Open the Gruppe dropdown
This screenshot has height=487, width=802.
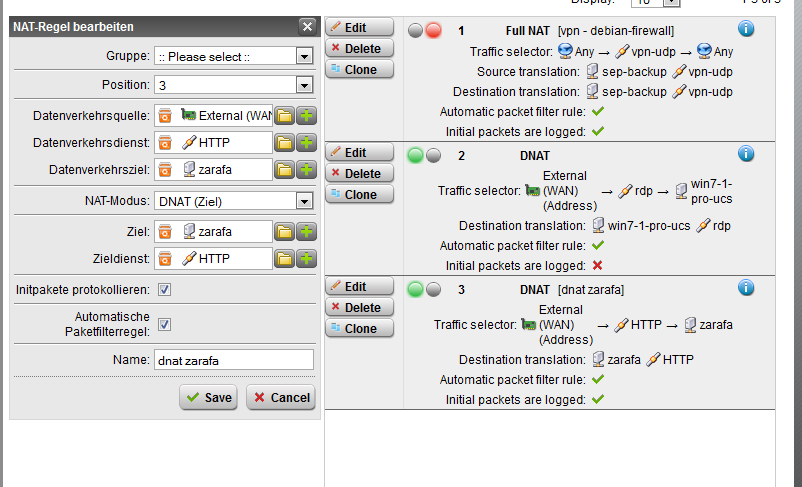click(x=304, y=56)
